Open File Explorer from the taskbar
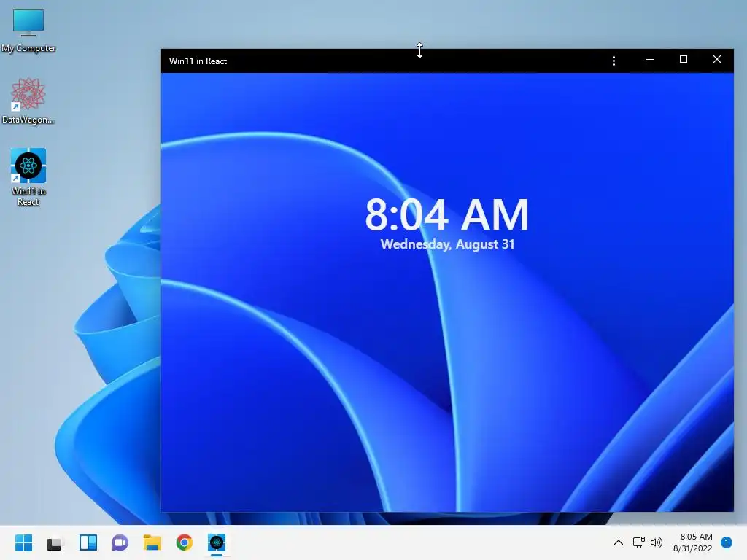This screenshot has width=747, height=560. 152,542
